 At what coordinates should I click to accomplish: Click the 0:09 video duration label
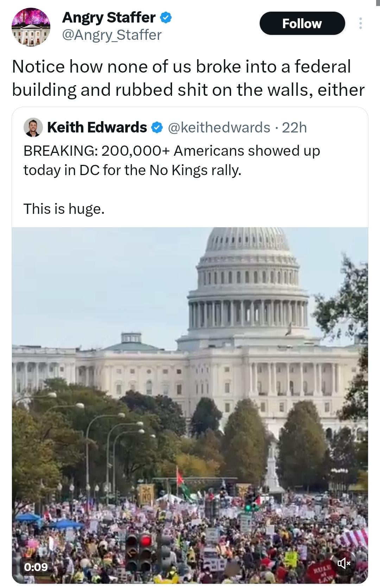pos(36,567)
